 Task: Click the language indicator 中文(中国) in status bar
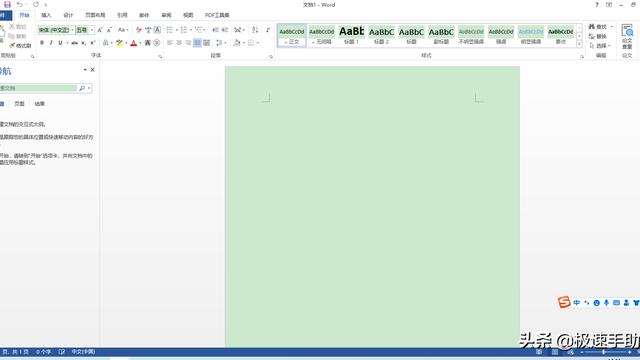pyautogui.click(x=83, y=352)
